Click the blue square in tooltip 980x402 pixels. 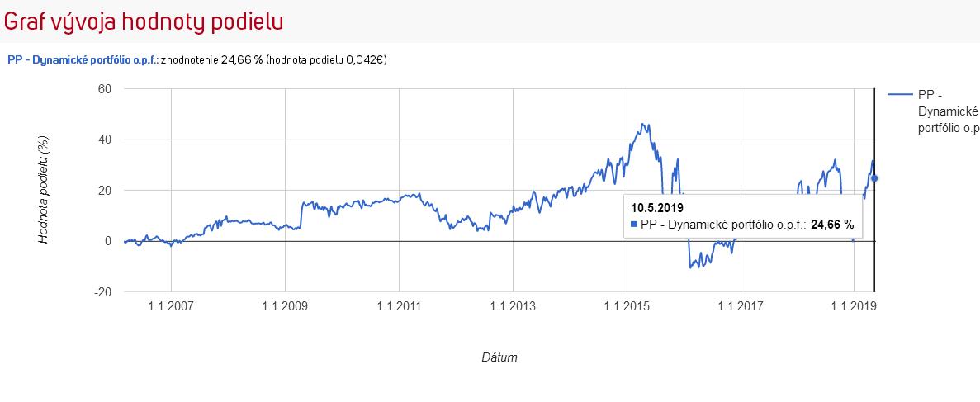click(634, 225)
